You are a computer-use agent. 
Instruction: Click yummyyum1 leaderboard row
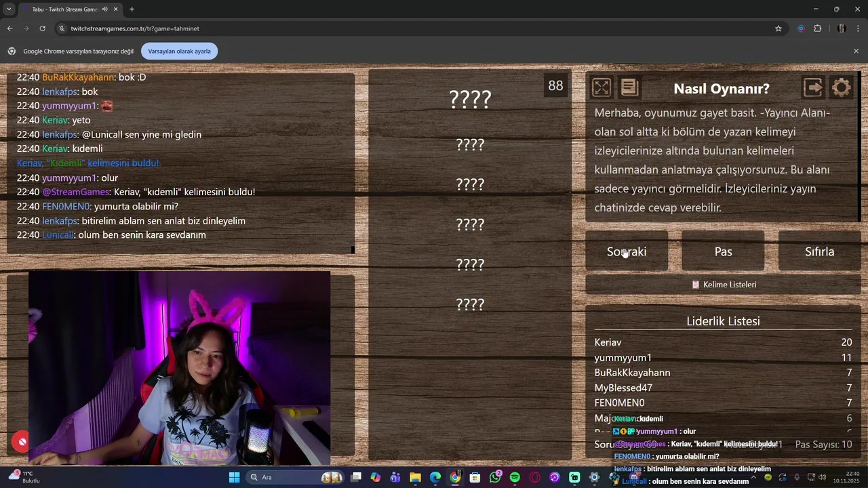point(723,357)
